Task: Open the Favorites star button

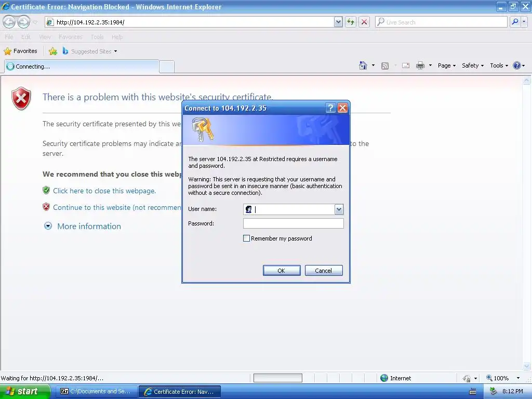Action: [x=20, y=51]
